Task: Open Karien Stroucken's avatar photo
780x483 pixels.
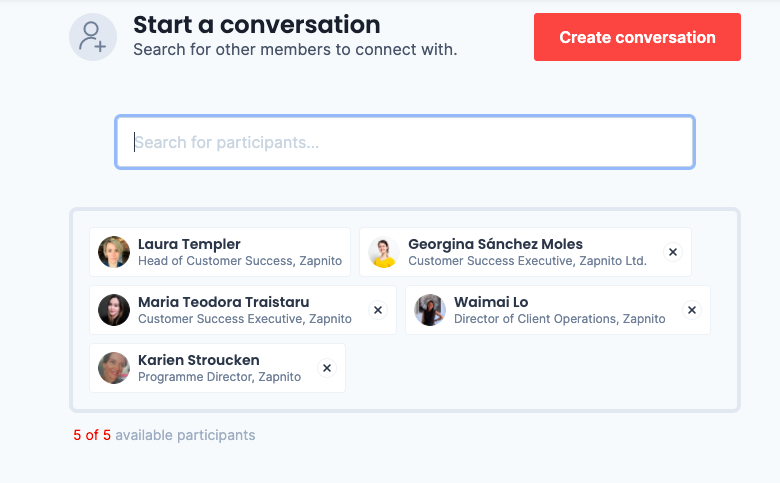Action: point(114,368)
